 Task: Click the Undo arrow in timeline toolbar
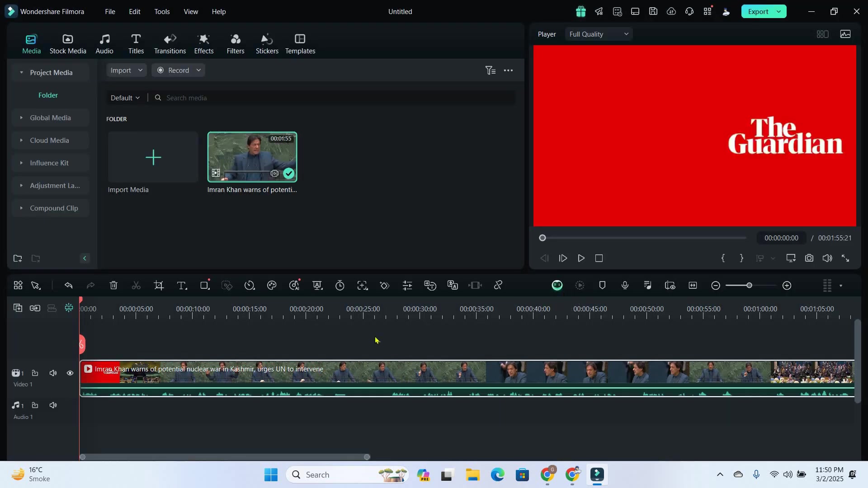[x=68, y=286]
